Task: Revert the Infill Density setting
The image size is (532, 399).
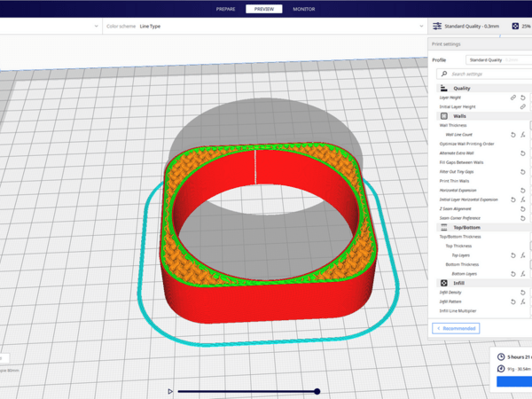Action: (523, 293)
